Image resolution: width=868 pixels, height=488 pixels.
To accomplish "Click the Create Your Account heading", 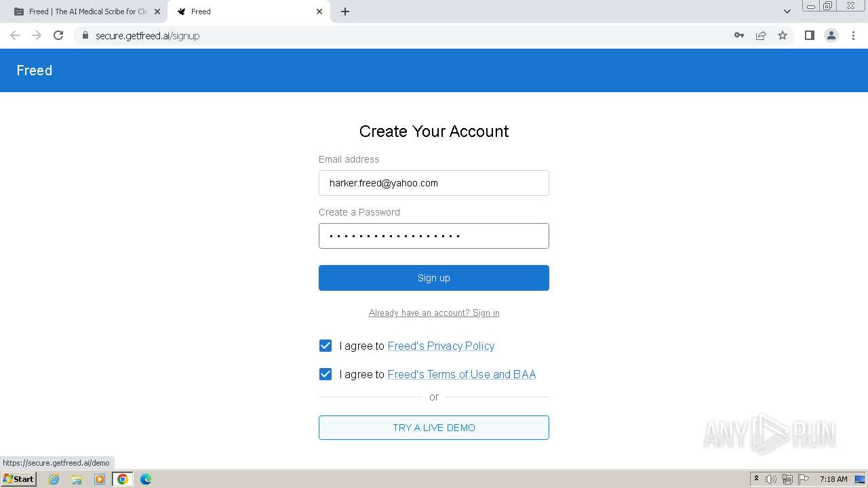I will click(434, 131).
